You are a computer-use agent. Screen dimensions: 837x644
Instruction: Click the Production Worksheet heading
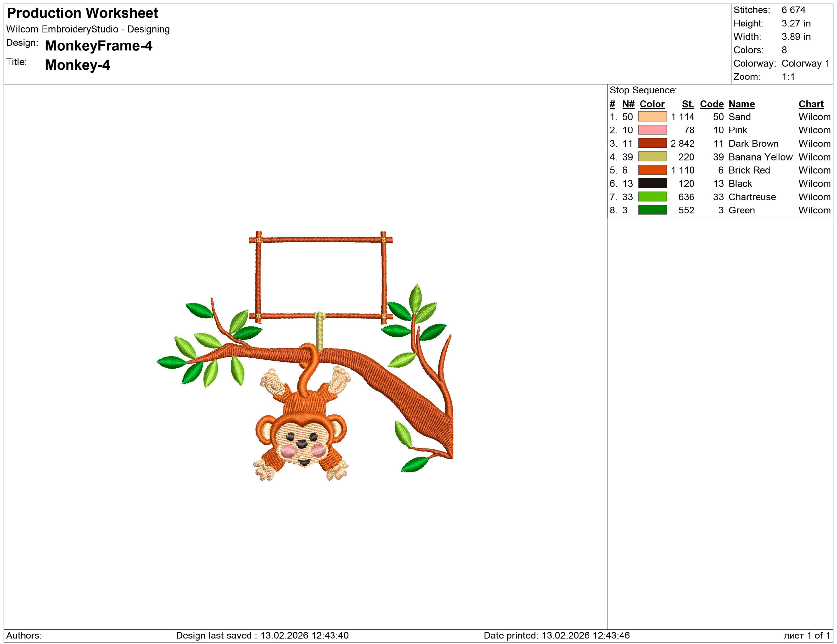coord(82,13)
